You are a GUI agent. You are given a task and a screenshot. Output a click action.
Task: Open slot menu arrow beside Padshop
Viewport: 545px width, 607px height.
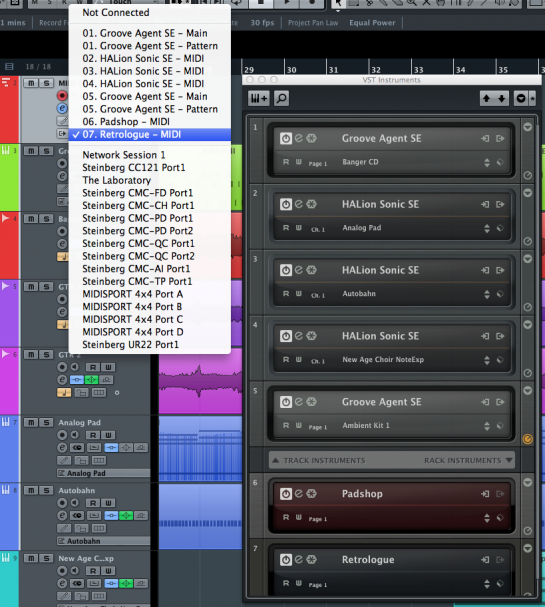[527, 482]
